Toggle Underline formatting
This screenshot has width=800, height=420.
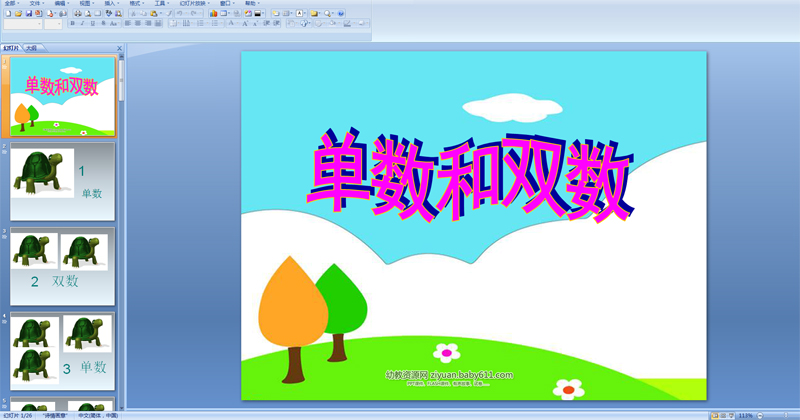[92, 23]
